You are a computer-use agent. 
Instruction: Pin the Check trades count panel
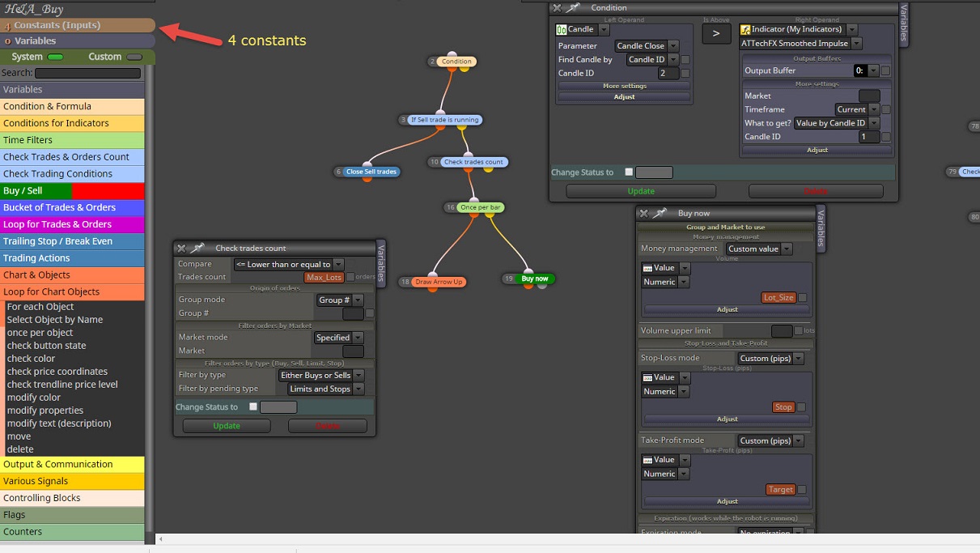coord(197,249)
